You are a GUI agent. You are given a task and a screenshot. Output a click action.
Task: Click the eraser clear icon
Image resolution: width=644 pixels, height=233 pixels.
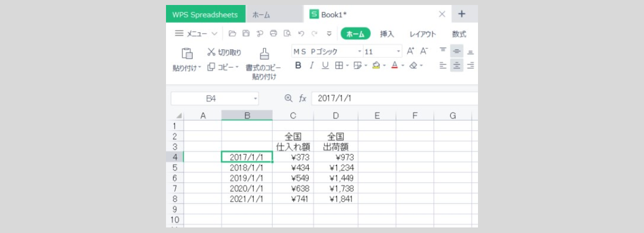tap(413, 65)
